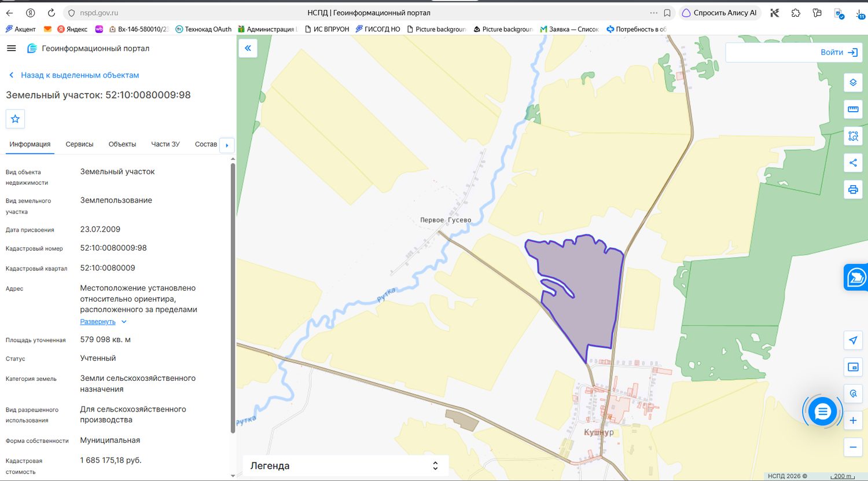This screenshot has width=868, height=481.
Task: Toggle the mini overview map
Action: 853,367
